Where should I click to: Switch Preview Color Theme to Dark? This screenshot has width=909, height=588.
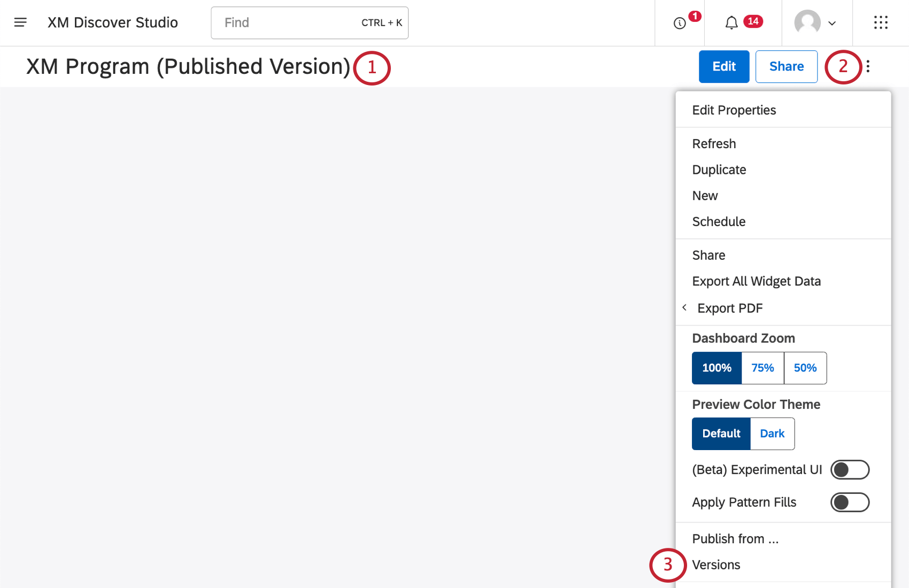click(772, 434)
